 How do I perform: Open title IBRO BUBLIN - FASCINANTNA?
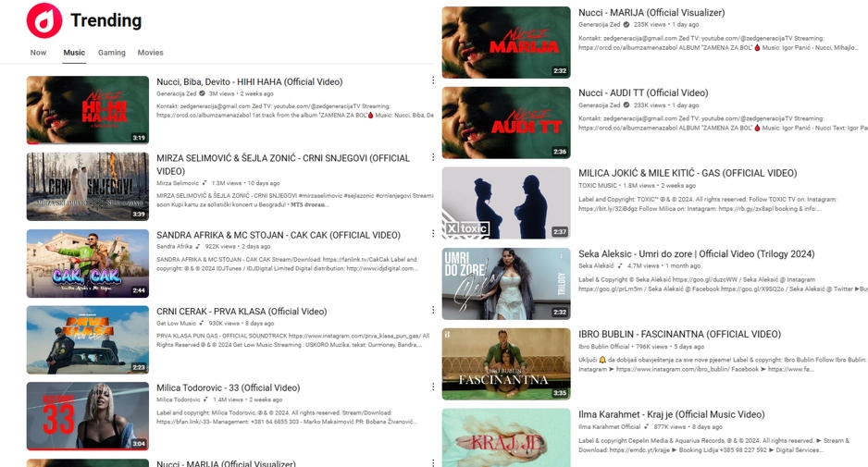point(680,334)
